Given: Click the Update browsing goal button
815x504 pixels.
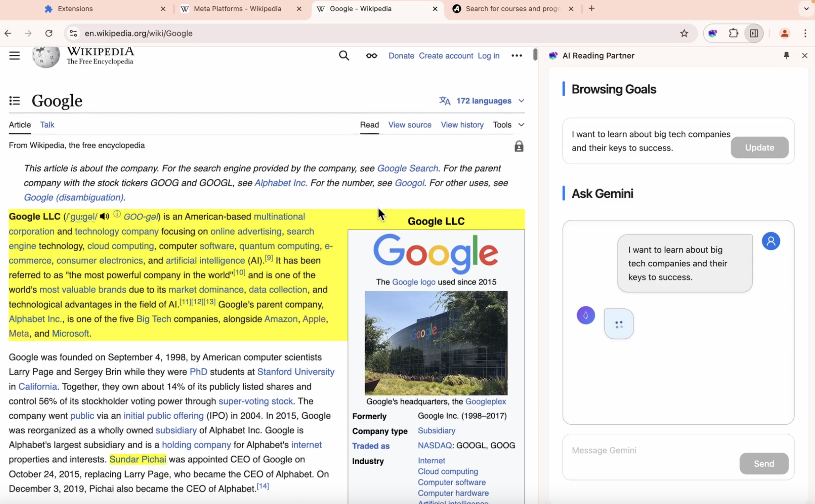Looking at the screenshot, I should point(759,147).
